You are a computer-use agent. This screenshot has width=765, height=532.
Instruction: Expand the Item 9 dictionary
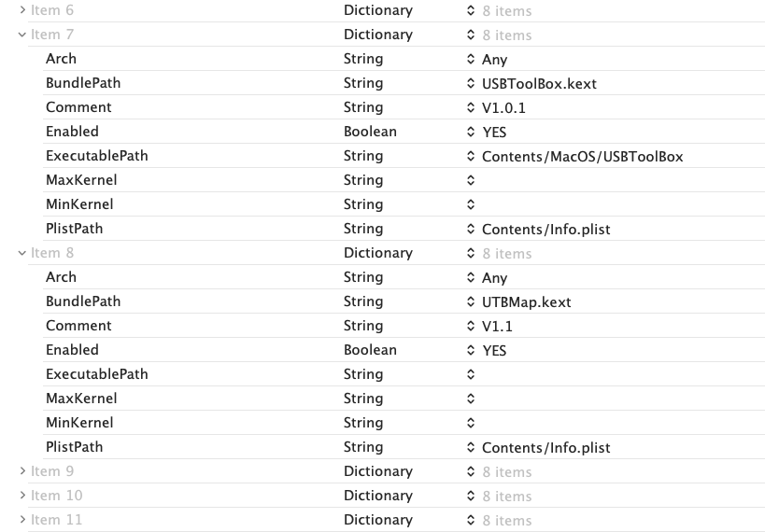[22, 471]
